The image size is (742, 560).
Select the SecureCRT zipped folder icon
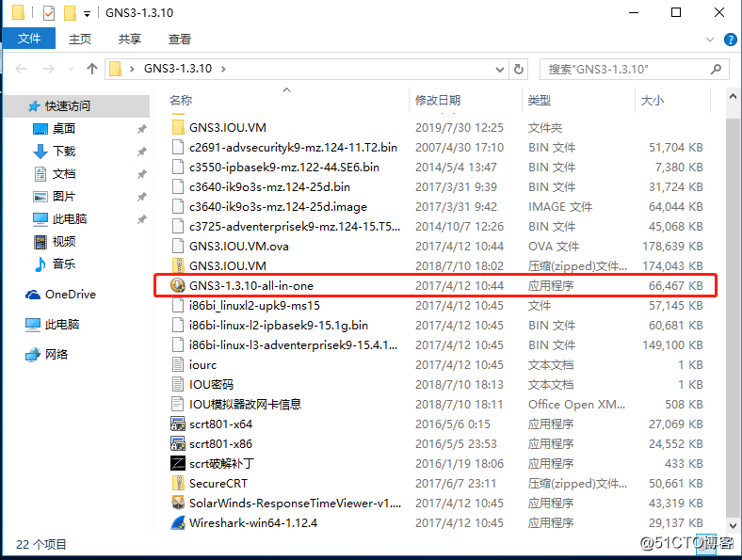click(178, 483)
